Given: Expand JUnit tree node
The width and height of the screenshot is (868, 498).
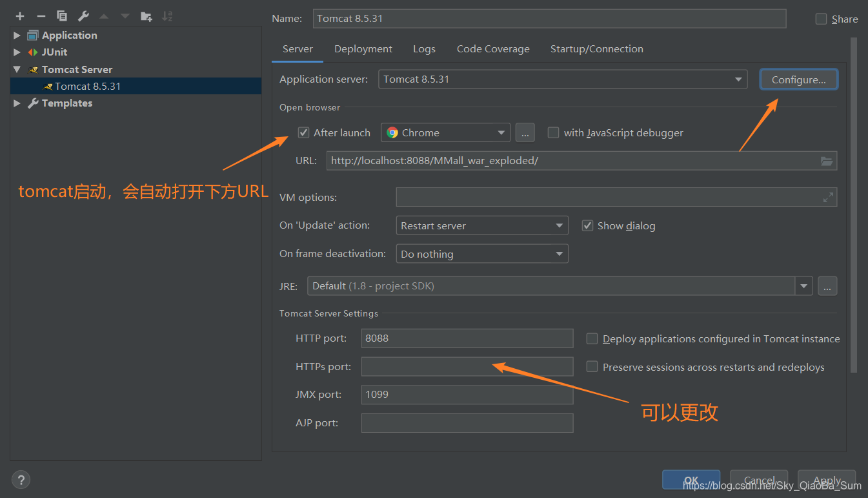Looking at the screenshot, I should point(17,52).
